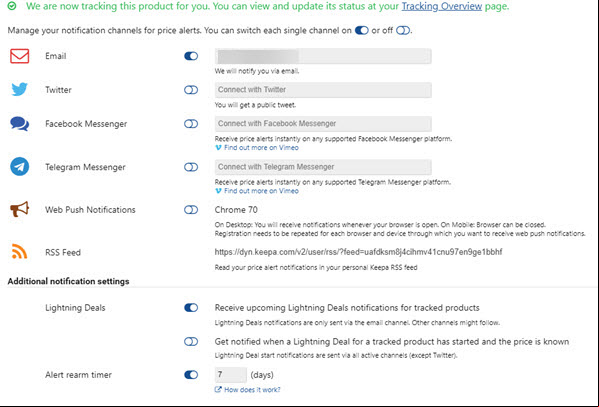The width and height of the screenshot is (599, 407).
Task: Click the green checkmark success icon
Action: [12, 6]
